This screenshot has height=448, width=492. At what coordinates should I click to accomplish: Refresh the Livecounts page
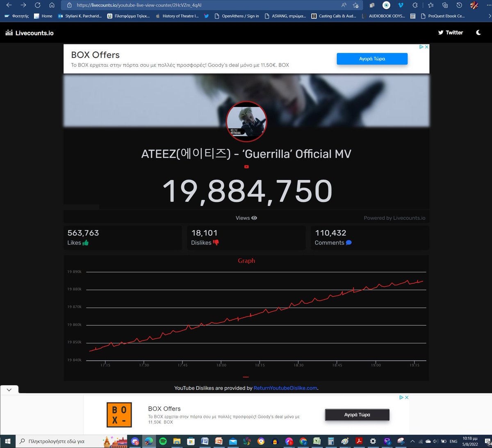point(38,5)
